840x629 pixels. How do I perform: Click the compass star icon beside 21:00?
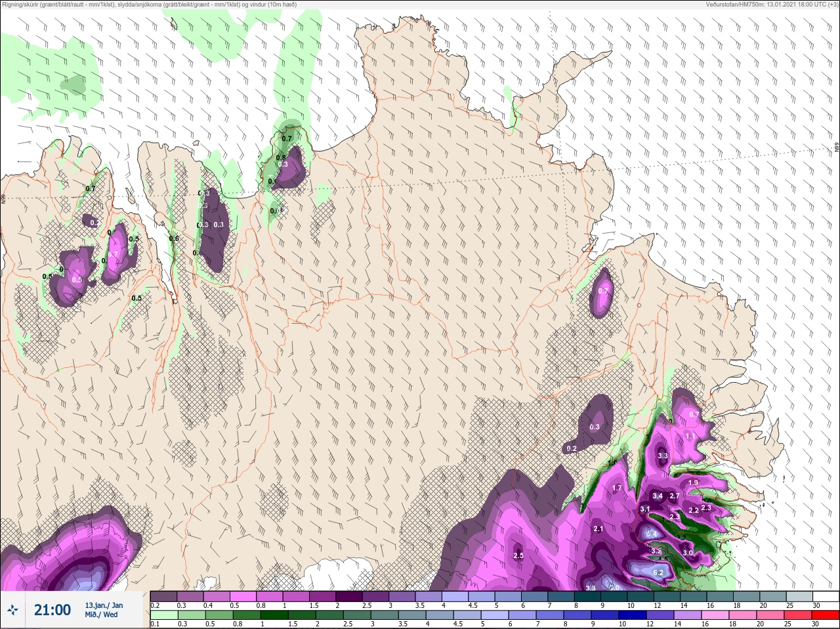point(13,610)
